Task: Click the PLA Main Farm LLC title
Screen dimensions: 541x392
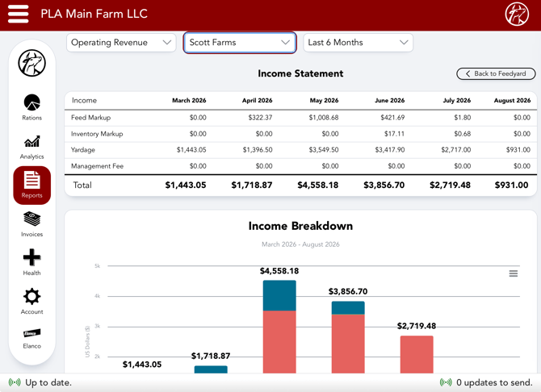Action: tap(94, 14)
